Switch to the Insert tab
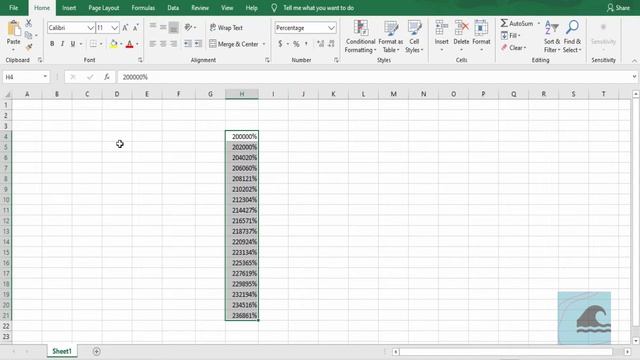Image resolution: width=640 pixels, height=360 pixels. [69, 8]
